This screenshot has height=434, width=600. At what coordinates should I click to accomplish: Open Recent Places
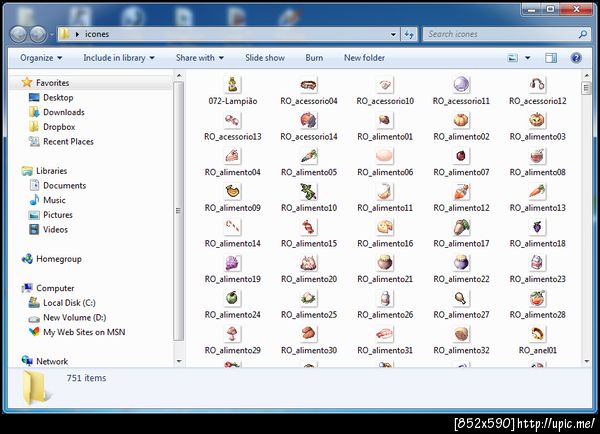pyautogui.click(x=68, y=142)
